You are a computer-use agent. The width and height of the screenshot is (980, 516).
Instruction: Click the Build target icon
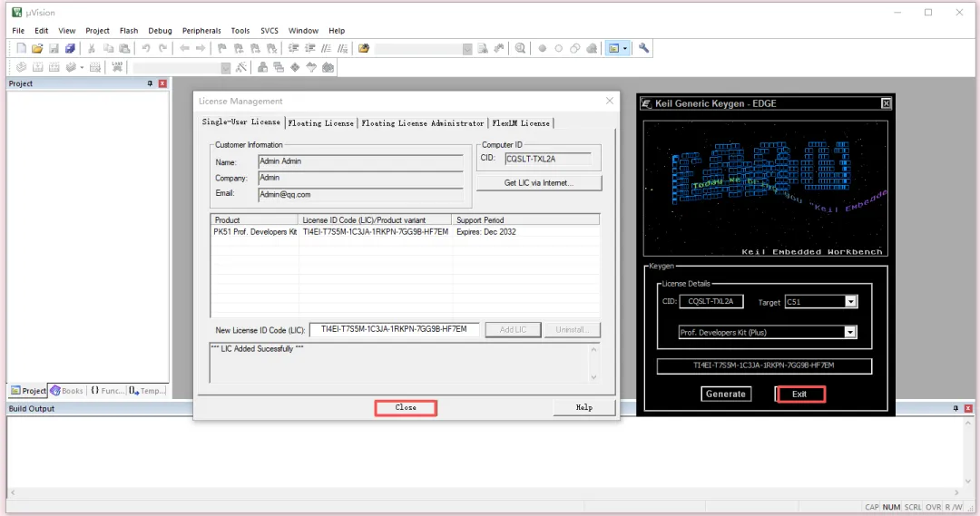(x=37, y=67)
